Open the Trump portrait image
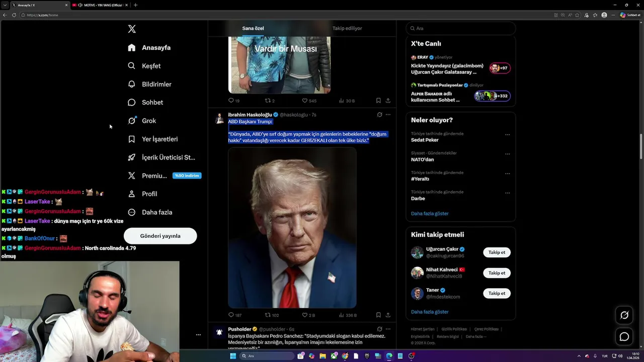This screenshot has width=644, height=362. (x=292, y=228)
